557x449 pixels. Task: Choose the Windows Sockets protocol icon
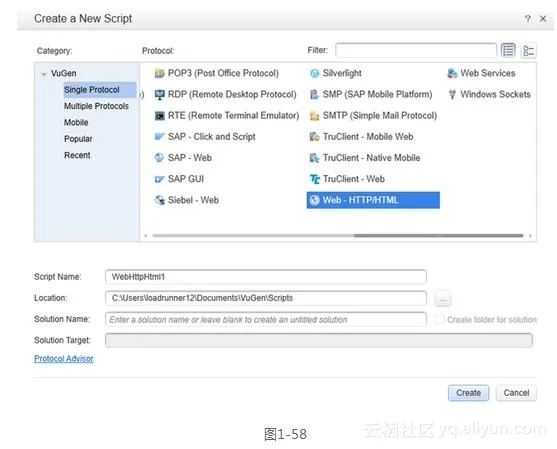(452, 94)
